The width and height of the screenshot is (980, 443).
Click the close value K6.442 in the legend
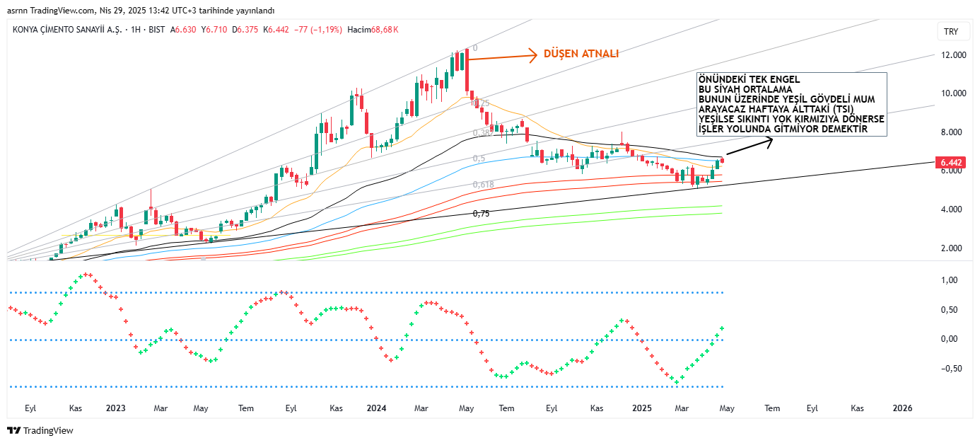coord(276,30)
